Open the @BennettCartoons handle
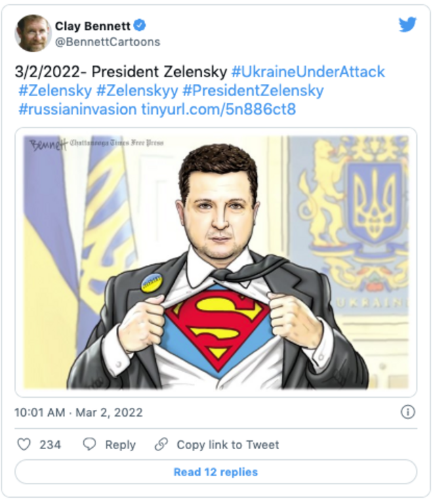 tap(107, 42)
